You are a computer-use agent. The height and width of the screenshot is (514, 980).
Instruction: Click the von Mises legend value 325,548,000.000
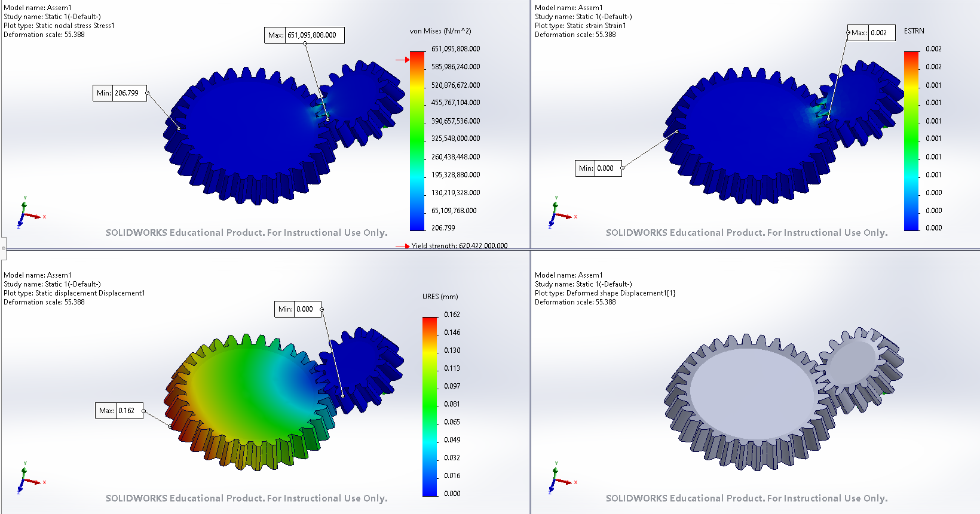[456, 138]
